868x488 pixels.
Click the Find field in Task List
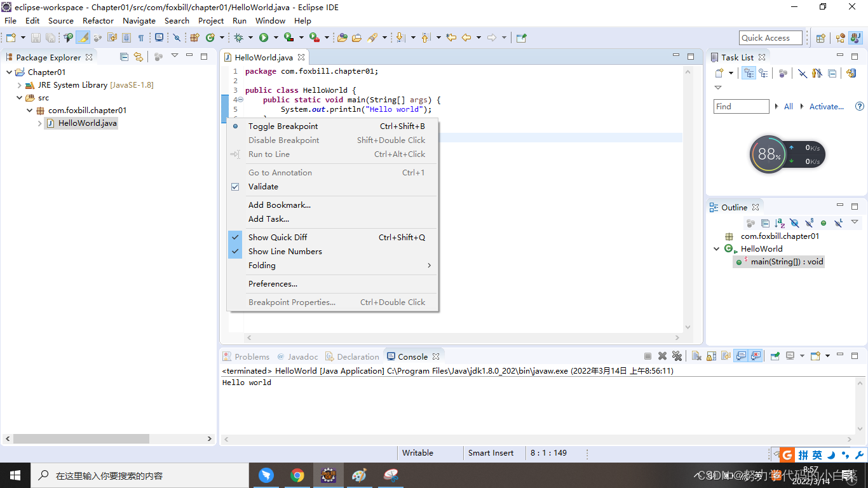point(741,107)
